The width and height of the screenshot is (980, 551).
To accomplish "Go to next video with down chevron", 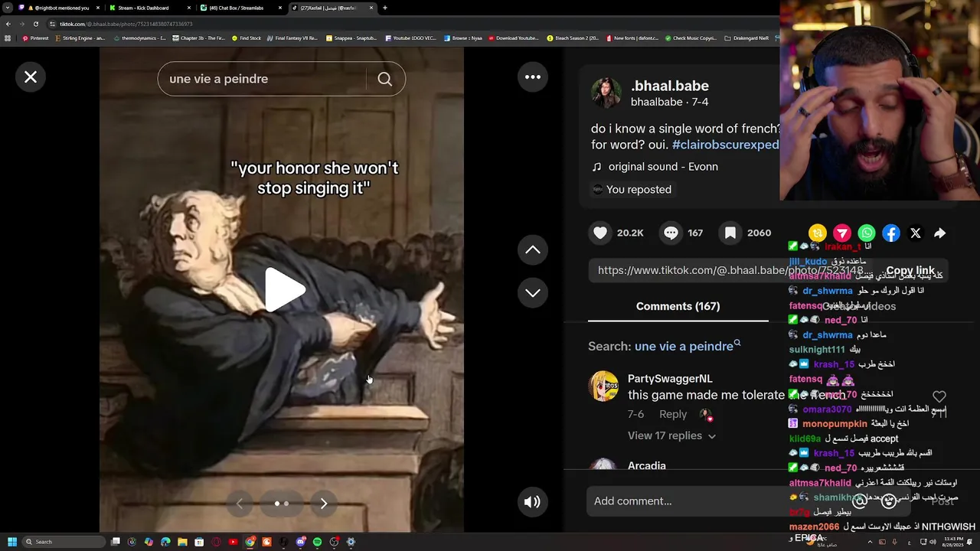I will tap(533, 293).
